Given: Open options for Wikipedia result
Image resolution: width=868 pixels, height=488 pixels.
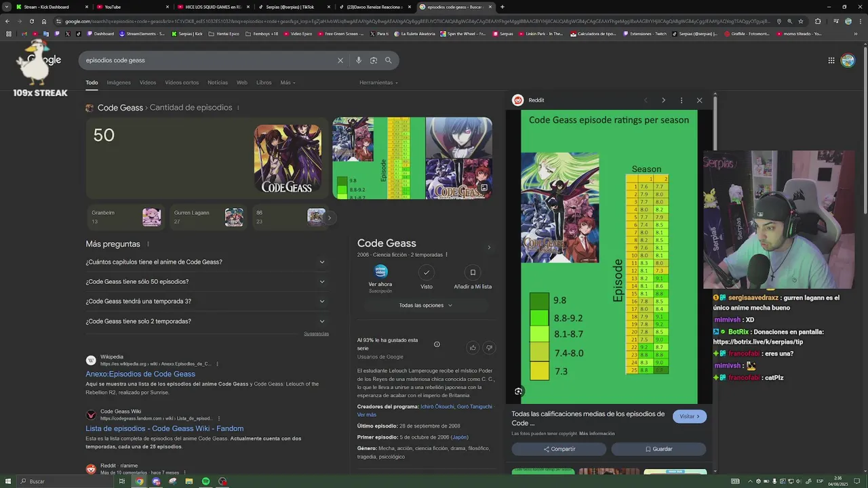Looking at the screenshot, I should (217, 364).
